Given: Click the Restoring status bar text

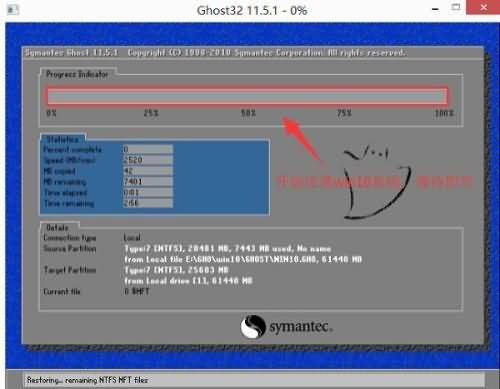Looking at the screenshot, I should tap(87, 380).
